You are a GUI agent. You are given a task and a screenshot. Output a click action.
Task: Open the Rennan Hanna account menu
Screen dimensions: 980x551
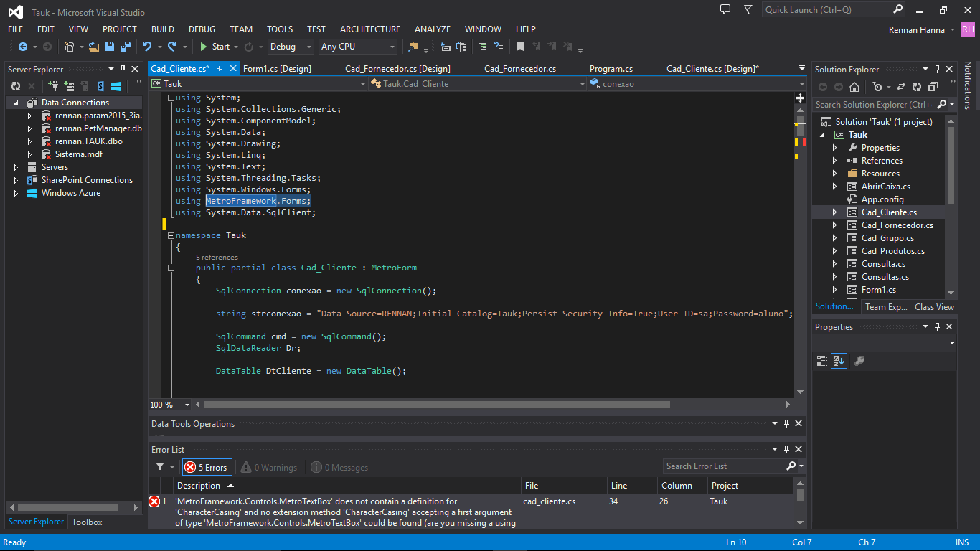coord(922,30)
